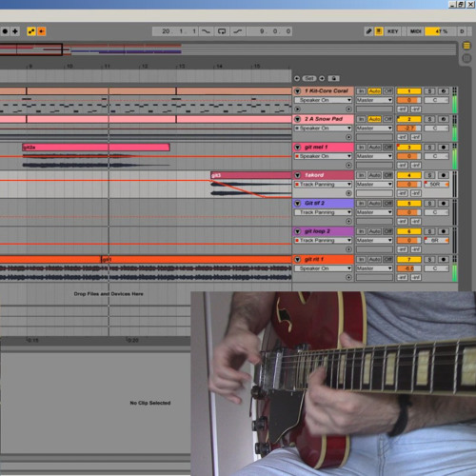Arm the git mel 1 track for recording
Viewport: 476px width, 476px height.
click(444, 148)
